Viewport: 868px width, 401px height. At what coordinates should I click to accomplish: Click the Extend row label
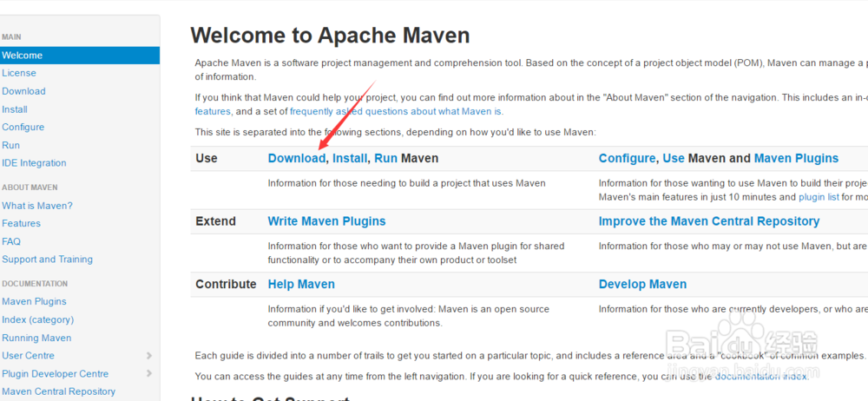tap(215, 221)
